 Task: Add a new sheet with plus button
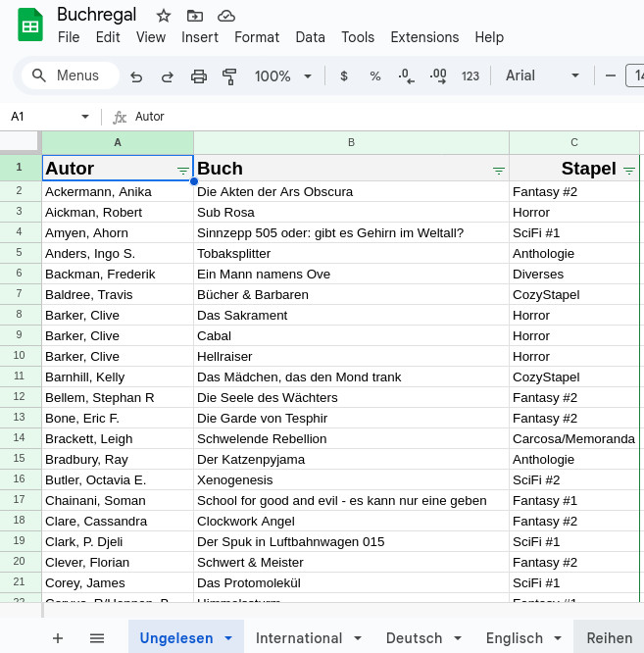pos(58,638)
